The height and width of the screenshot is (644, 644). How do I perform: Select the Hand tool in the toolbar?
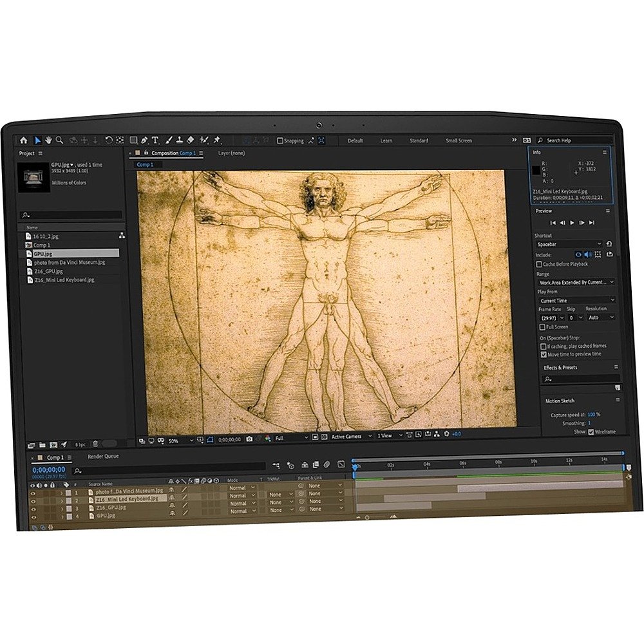(x=49, y=140)
